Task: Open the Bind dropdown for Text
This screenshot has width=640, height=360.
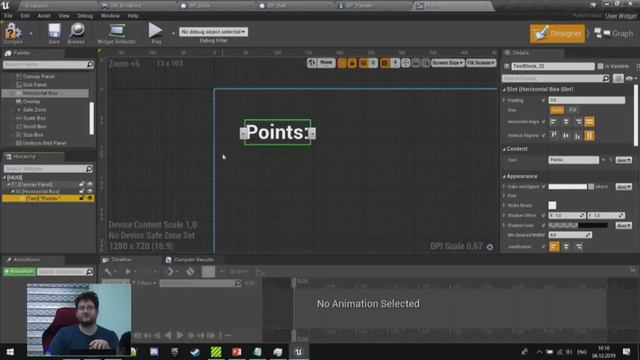Action: (624, 160)
